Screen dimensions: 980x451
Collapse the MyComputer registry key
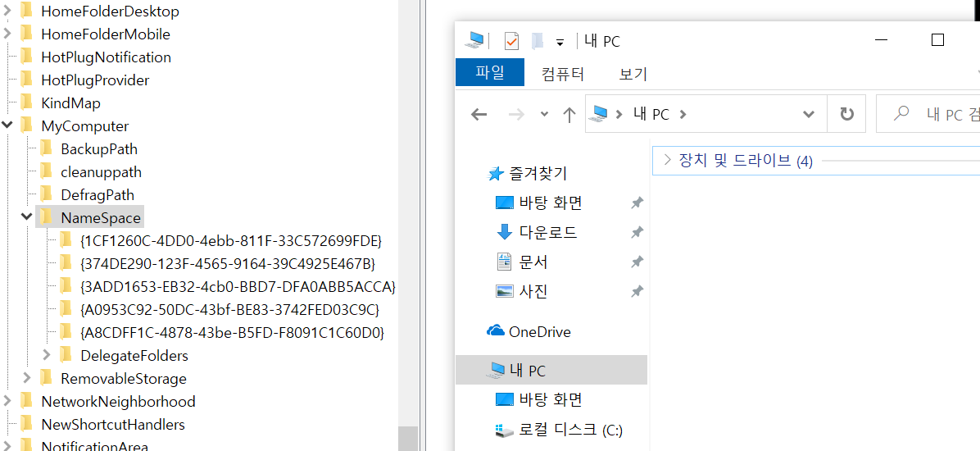point(7,125)
